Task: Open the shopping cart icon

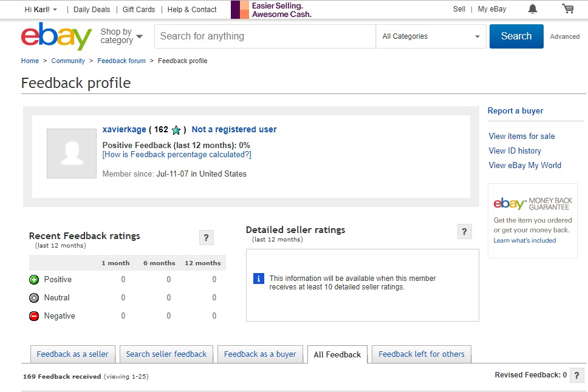Action: (x=568, y=9)
